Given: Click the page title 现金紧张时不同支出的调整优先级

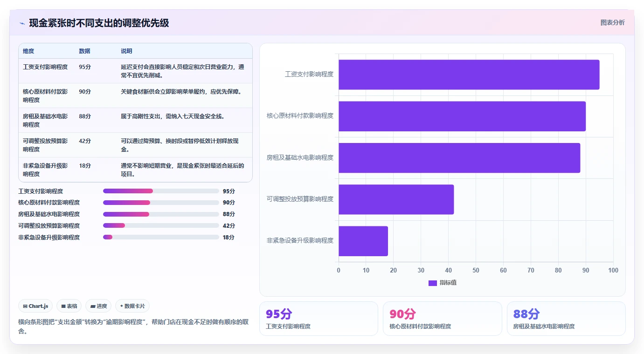Looking at the screenshot, I should click(99, 23).
